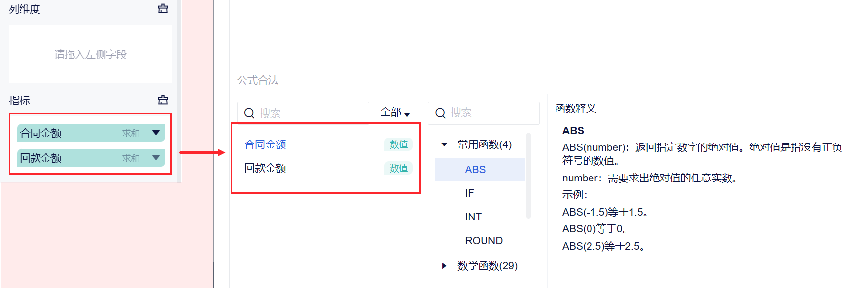This screenshot has height=288, width=868.
Task: Click the 列维度 drop area placeholder
Action: (90, 54)
